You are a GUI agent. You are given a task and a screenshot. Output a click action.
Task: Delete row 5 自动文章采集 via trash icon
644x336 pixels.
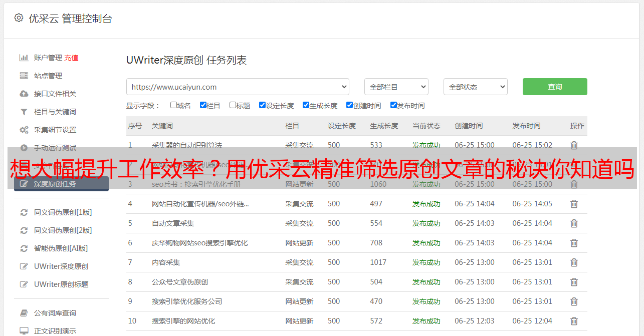(x=574, y=223)
